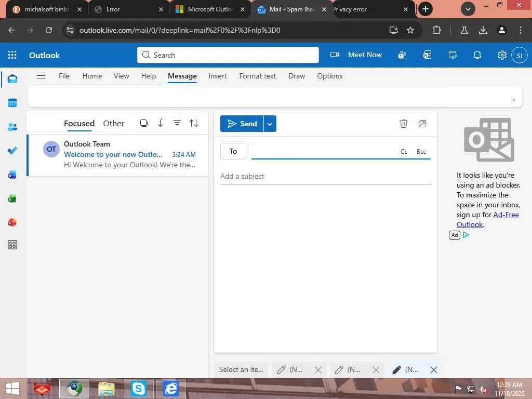Click the Meet Now video camera icon

coord(335,55)
